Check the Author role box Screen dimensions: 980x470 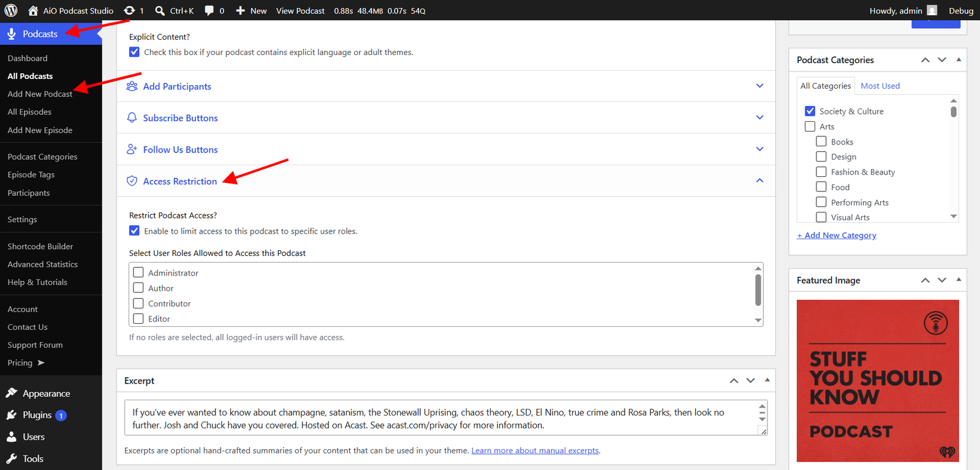138,288
